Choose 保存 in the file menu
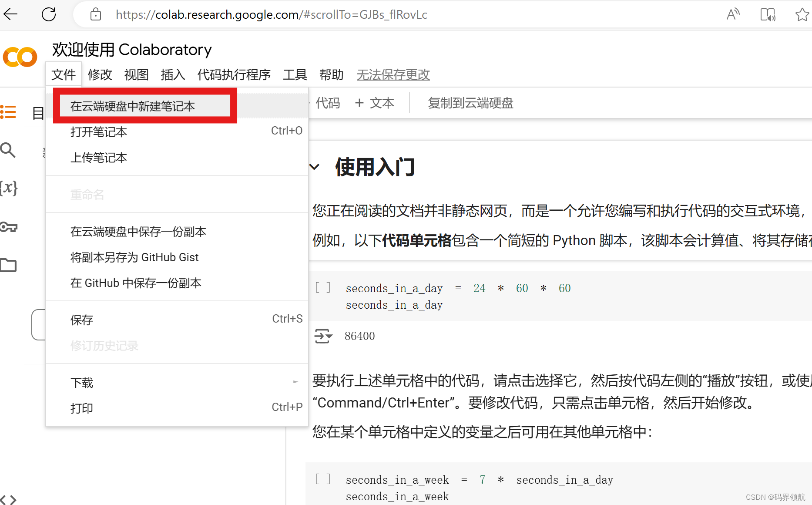The width and height of the screenshot is (812, 505). point(177,320)
